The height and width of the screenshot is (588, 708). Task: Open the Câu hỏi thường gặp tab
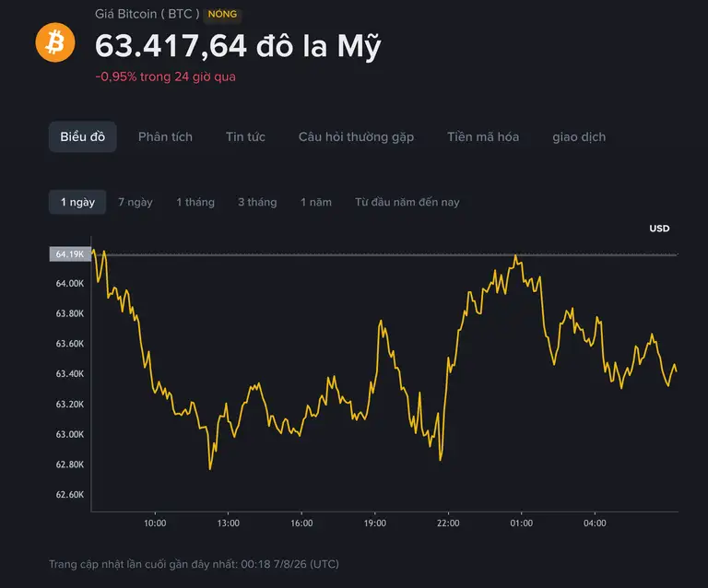pyautogui.click(x=356, y=136)
